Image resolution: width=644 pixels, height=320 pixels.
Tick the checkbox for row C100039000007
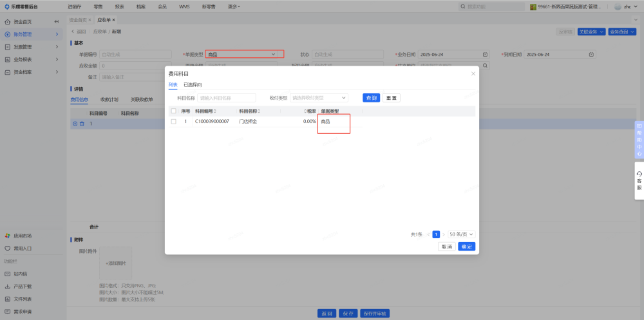point(173,121)
